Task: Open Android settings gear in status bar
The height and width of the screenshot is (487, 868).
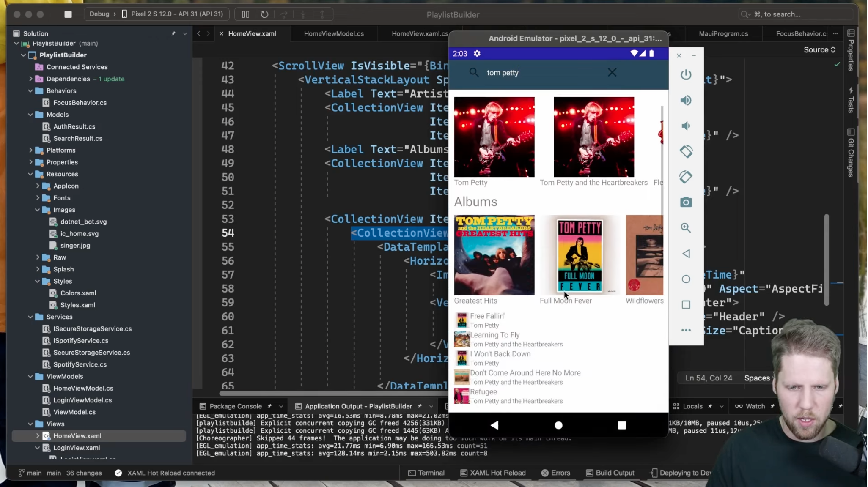Action: tap(477, 54)
